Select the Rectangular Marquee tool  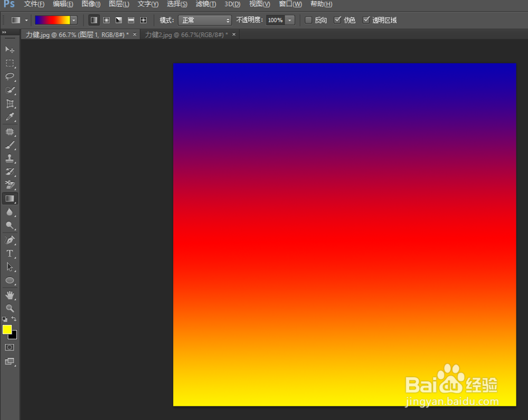tap(10, 63)
